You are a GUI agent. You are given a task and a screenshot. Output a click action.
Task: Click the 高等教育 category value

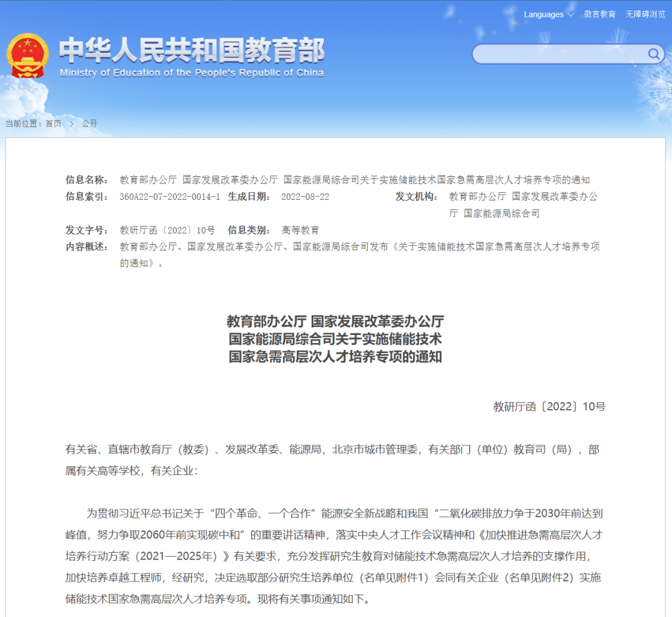[x=301, y=230]
